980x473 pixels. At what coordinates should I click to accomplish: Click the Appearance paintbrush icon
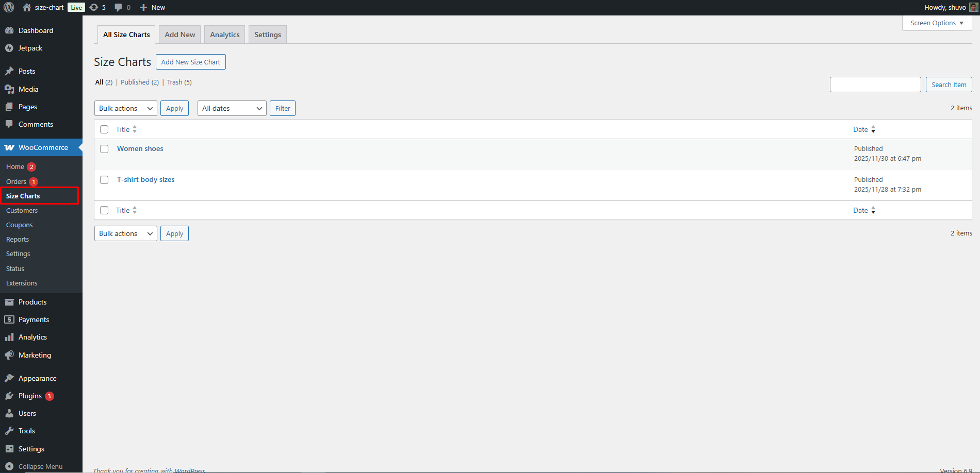(x=9, y=378)
